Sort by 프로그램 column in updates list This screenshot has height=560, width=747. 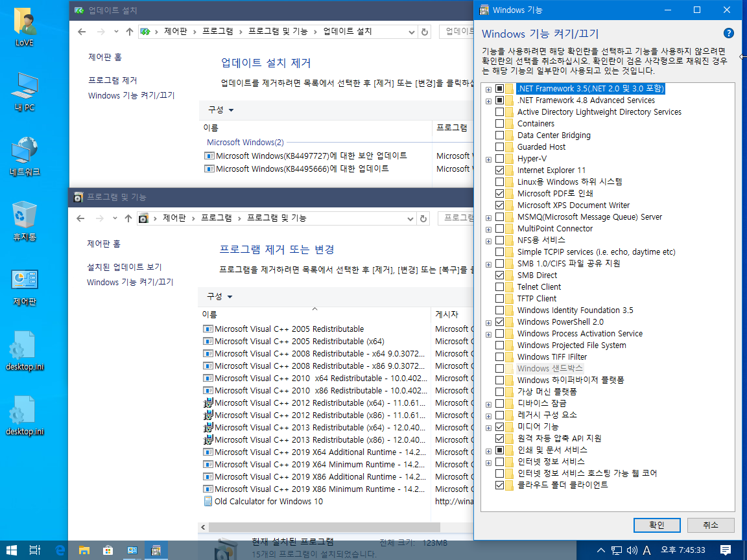[453, 128]
